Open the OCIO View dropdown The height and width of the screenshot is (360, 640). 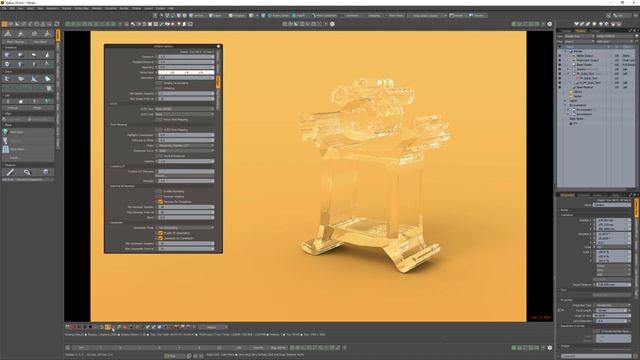coord(186,109)
